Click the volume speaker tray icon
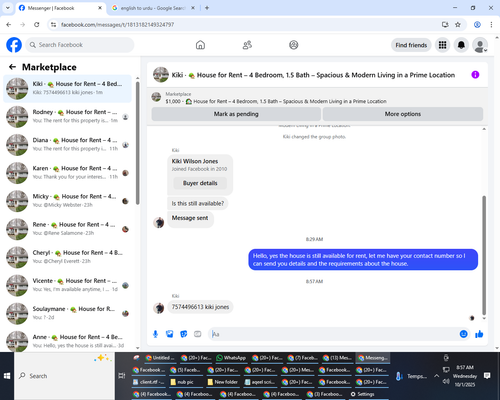500x400 pixels. pyautogui.click(x=446, y=381)
